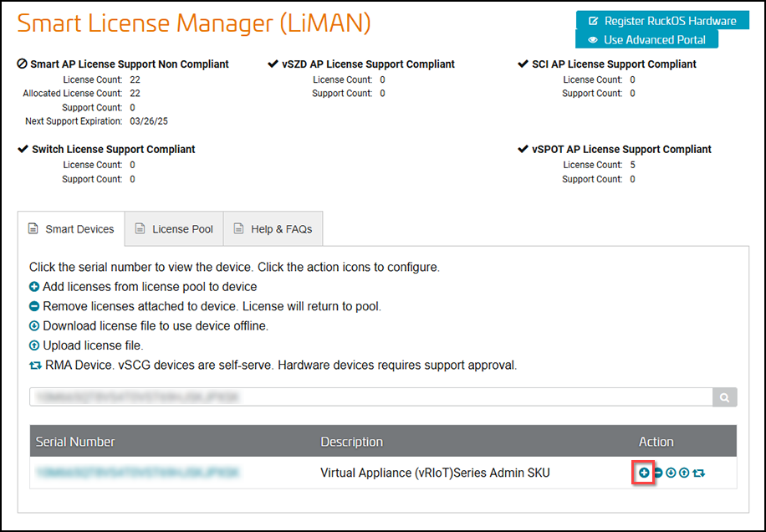The image size is (766, 532).
Task: Focus the serial number search field
Action: click(x=371, y=397)
